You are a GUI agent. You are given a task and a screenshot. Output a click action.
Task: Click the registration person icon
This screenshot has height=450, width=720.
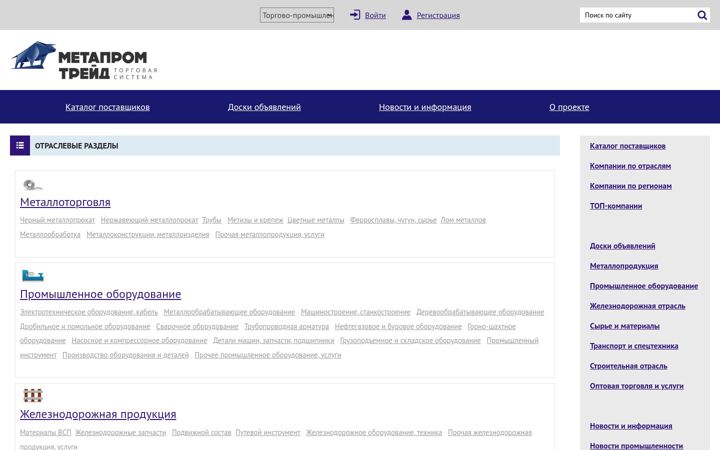406,15
